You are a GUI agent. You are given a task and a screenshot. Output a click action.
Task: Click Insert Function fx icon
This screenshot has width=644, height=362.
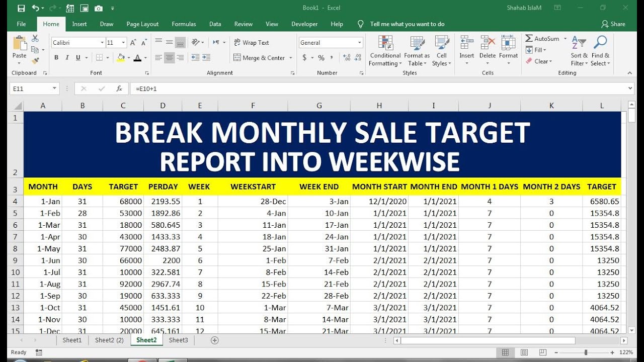(119, 88)
